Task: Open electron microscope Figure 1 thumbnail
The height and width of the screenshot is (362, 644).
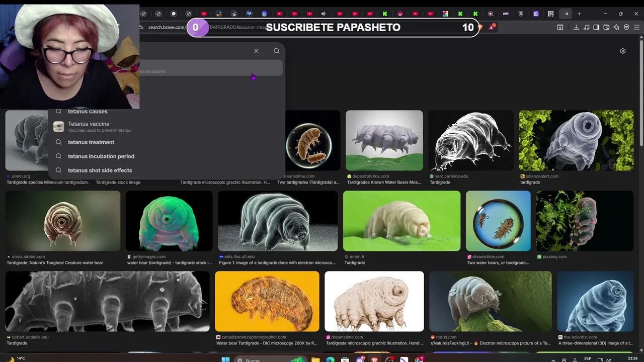Action: click(x=278, y=221)
